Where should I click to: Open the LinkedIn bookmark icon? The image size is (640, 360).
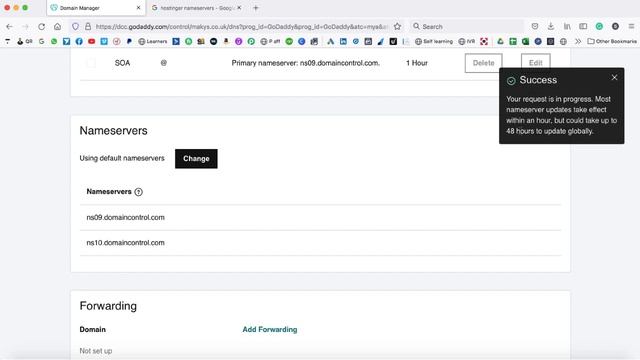click(x=343, y=41)
